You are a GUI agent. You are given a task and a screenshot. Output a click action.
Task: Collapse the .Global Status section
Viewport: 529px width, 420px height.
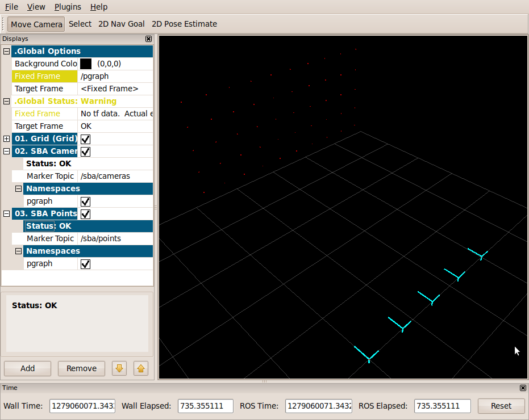[6, 101]
